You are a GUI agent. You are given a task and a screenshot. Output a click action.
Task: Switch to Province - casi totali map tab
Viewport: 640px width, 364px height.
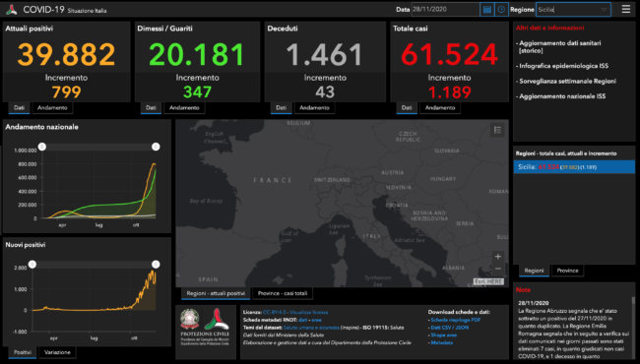coord(283,293)
